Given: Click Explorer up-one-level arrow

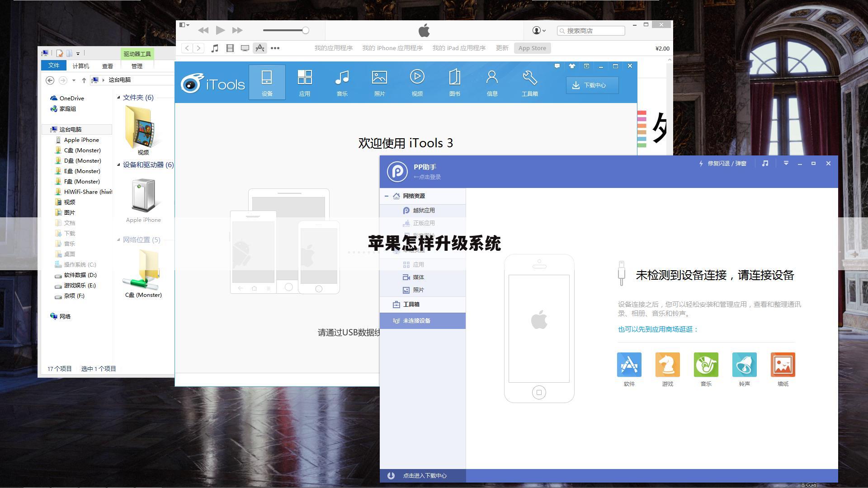Looking at the screenshot, I should 84,80.
